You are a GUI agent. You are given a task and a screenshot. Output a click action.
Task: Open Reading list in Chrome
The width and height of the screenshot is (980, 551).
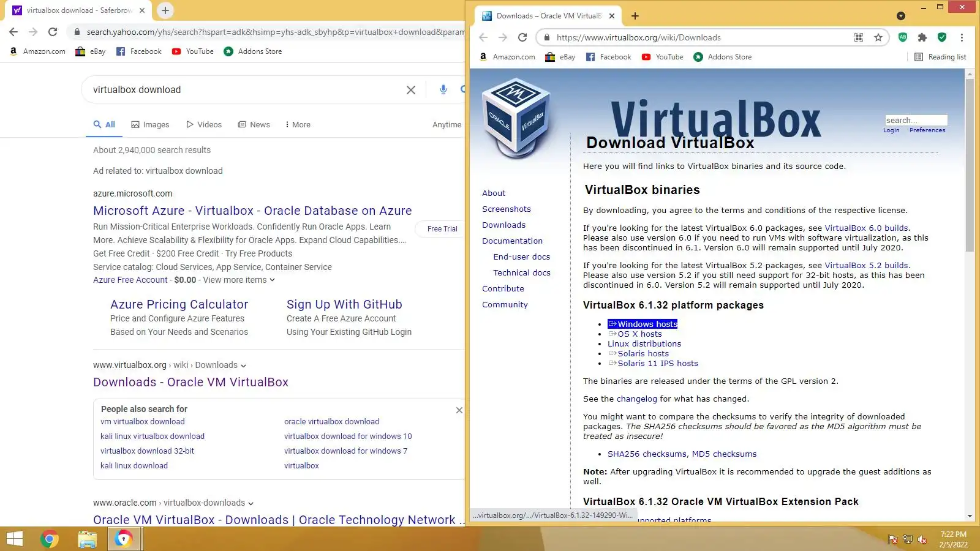click(940, 57)
